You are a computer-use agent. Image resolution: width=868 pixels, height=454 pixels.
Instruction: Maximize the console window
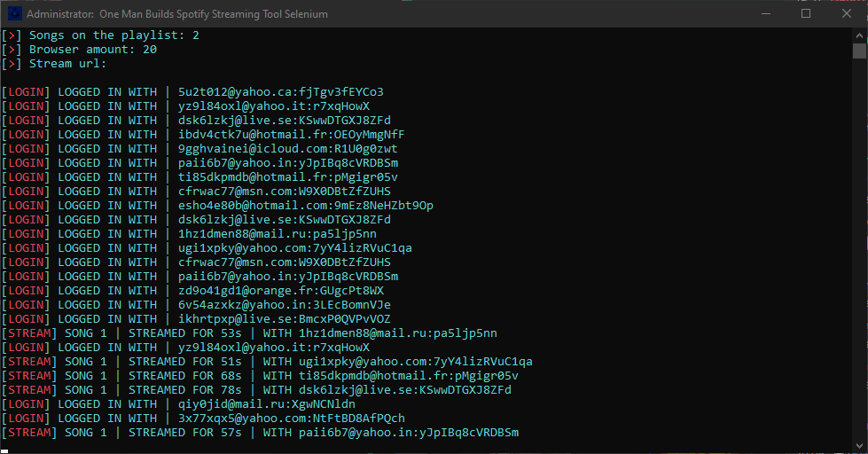coord(806,14)
